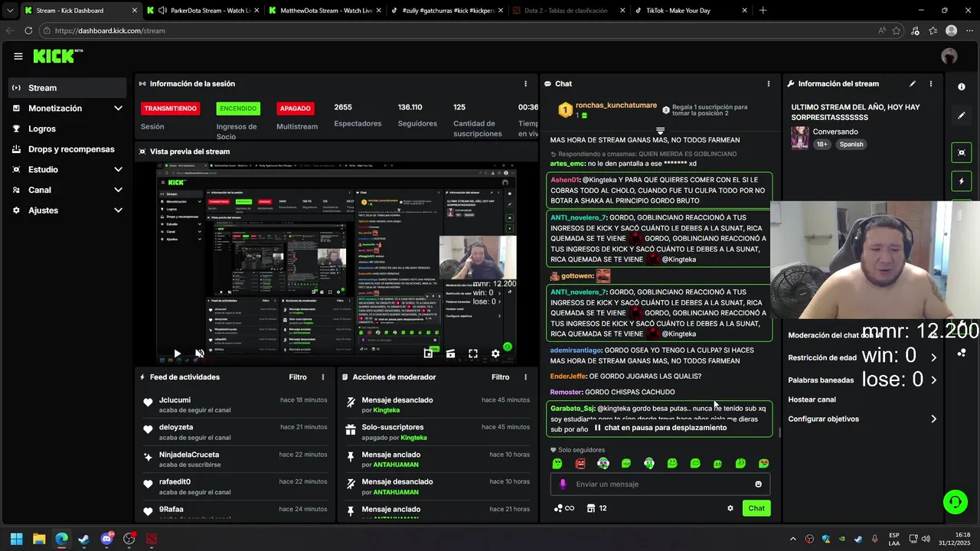Expand the Monetización sidebar section
Viewport: 980px width, 551px height.
coord(118,109)
